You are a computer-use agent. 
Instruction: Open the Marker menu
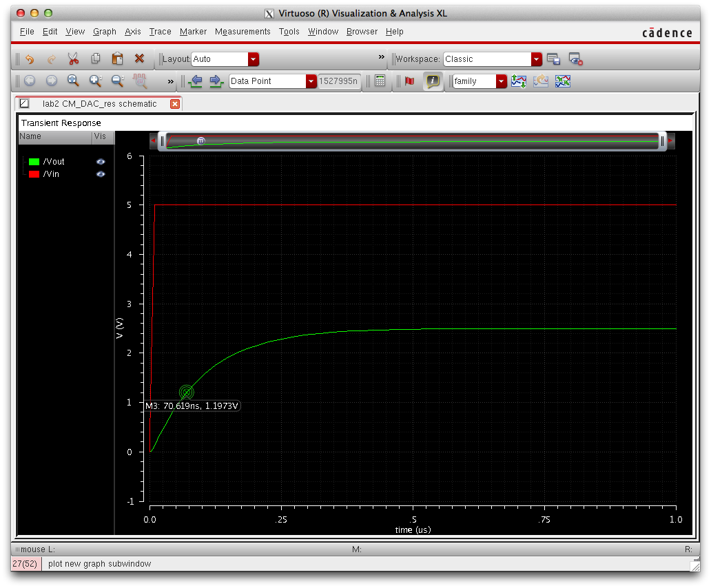193,32
